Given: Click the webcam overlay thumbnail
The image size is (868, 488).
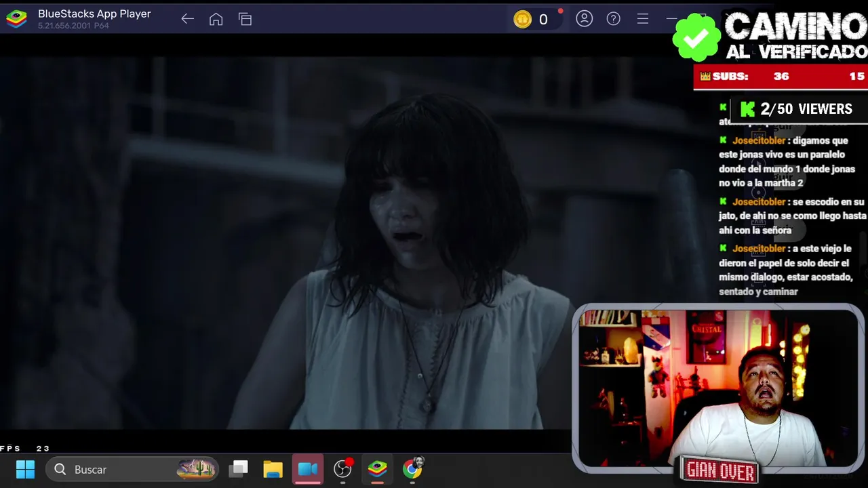Looking at the screenshot, I should pos(719,388).
